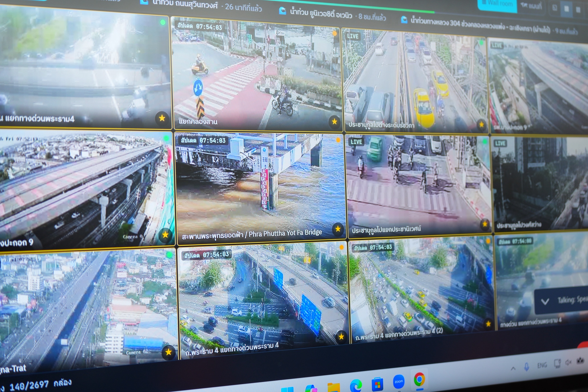Open Zoom from the taskbar
This screenshot has height=392, width=588.
pos(398,382)
